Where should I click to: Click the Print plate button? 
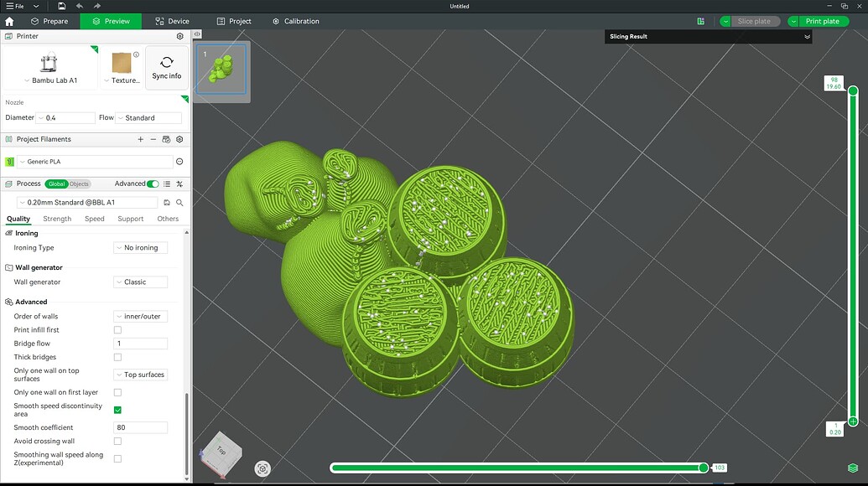pos(822,21)
